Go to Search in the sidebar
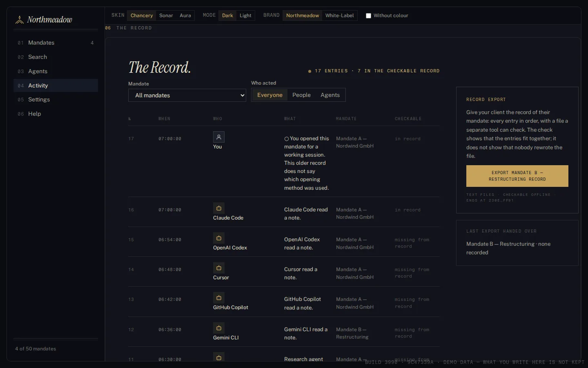Image resolution: width=588 pixels, height=368 pixels. (56, 57)
